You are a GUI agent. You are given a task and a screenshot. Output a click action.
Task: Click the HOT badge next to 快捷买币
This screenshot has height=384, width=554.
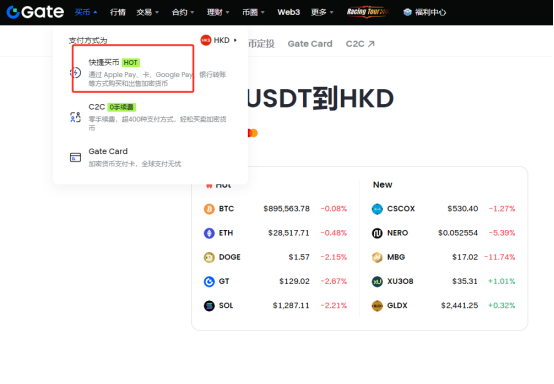(131, 63)
